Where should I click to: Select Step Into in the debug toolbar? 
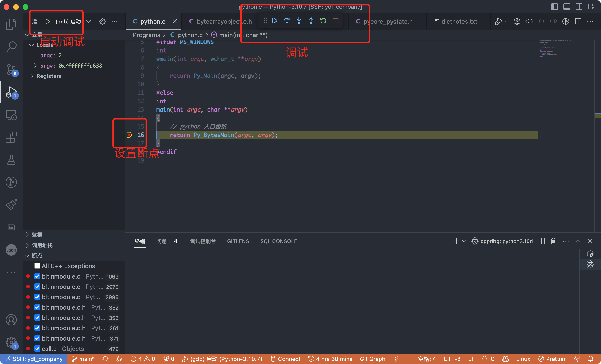click(x=299, y=21)
